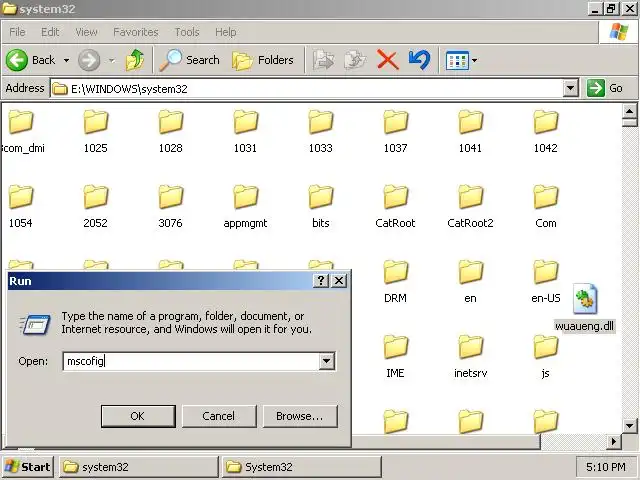Click OK in the Run dialog

point(138,416)
